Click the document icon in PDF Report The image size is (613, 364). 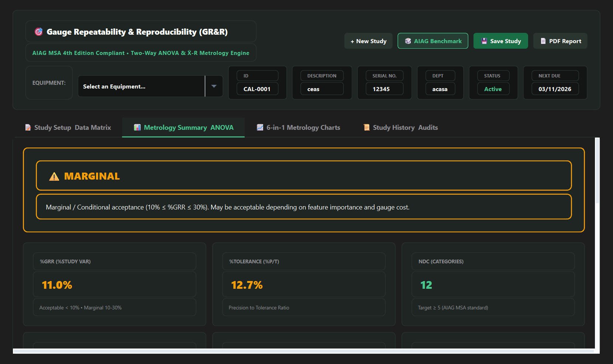coord(543,41)
